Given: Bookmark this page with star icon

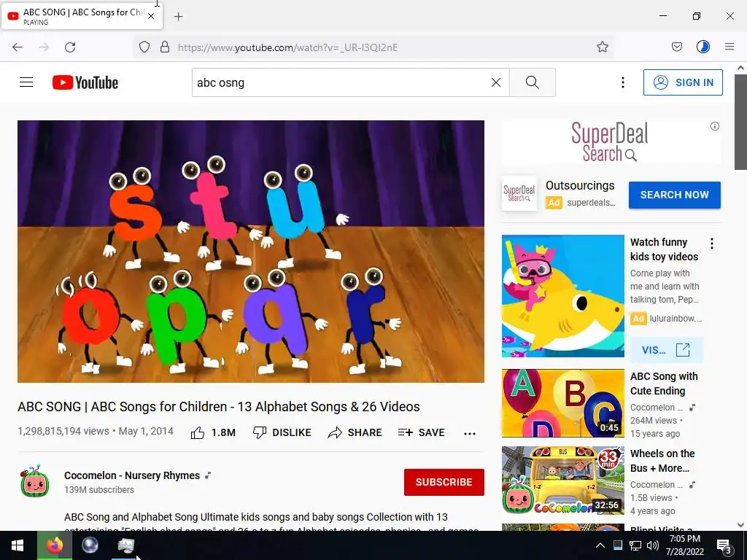Looking at the screenshot, I should click(x=602, y=47).
